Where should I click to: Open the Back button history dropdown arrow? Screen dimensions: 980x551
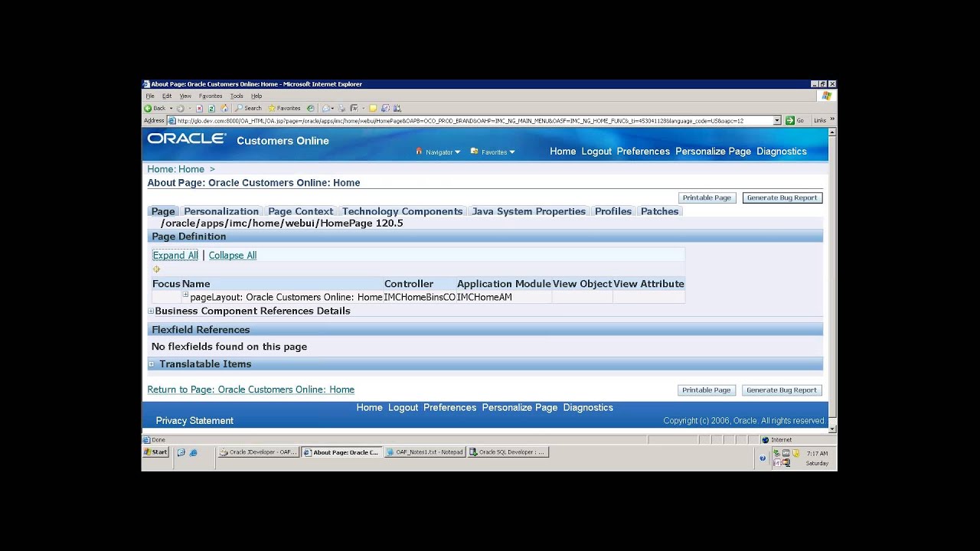coord(171,108)
